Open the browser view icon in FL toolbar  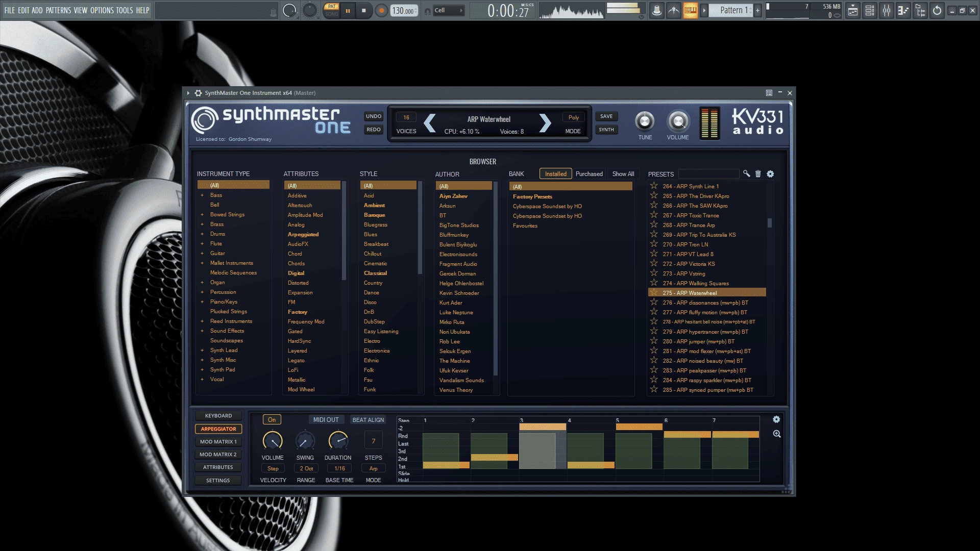[920, 10]
